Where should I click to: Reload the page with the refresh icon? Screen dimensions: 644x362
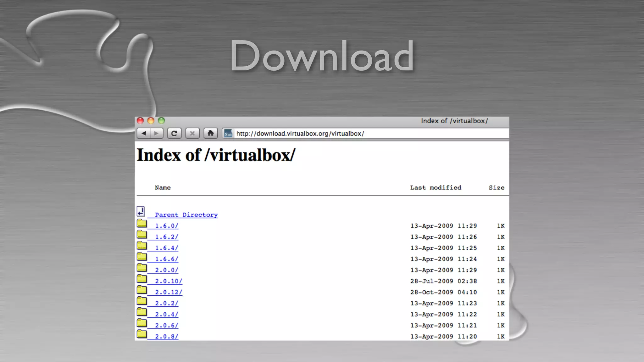pyautogui.click(x=174, y=133)
